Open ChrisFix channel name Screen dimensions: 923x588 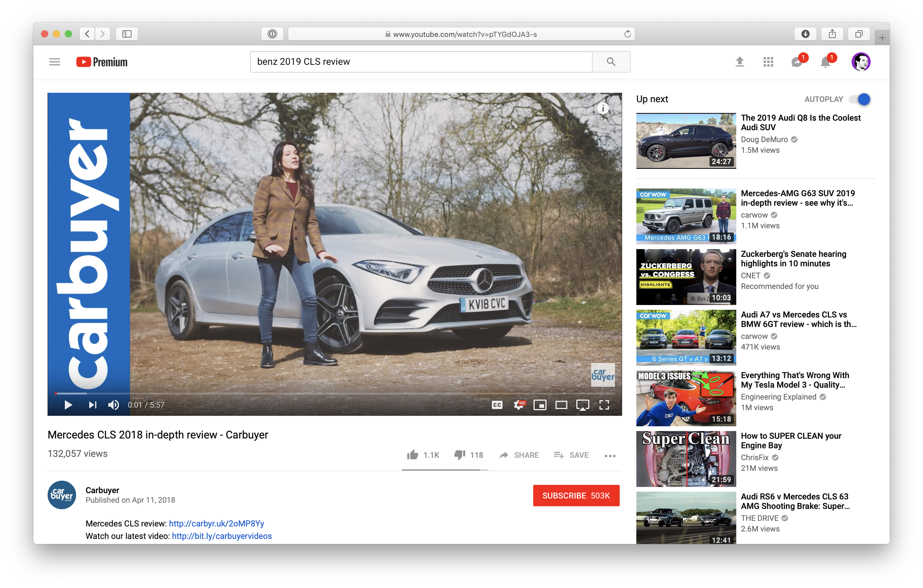click(x=755, y=457)
